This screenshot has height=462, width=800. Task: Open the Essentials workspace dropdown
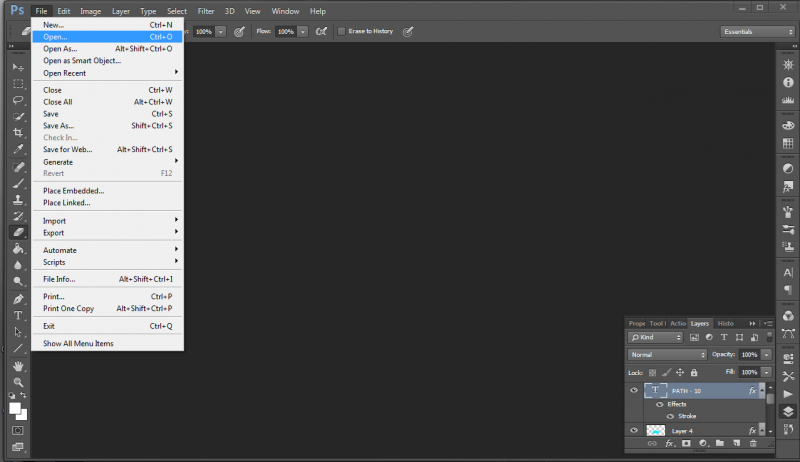tap(757, 31)
